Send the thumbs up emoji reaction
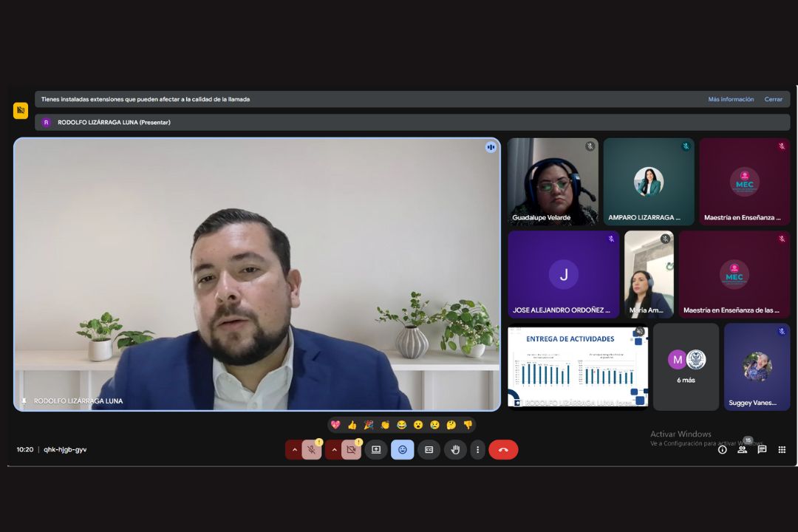 [352, 425]
